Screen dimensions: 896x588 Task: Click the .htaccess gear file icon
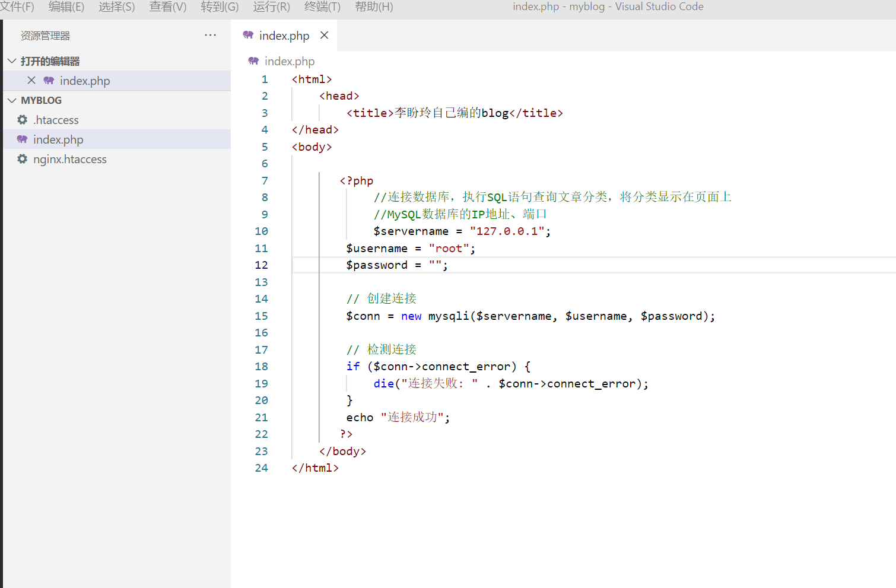pos(22,120)
